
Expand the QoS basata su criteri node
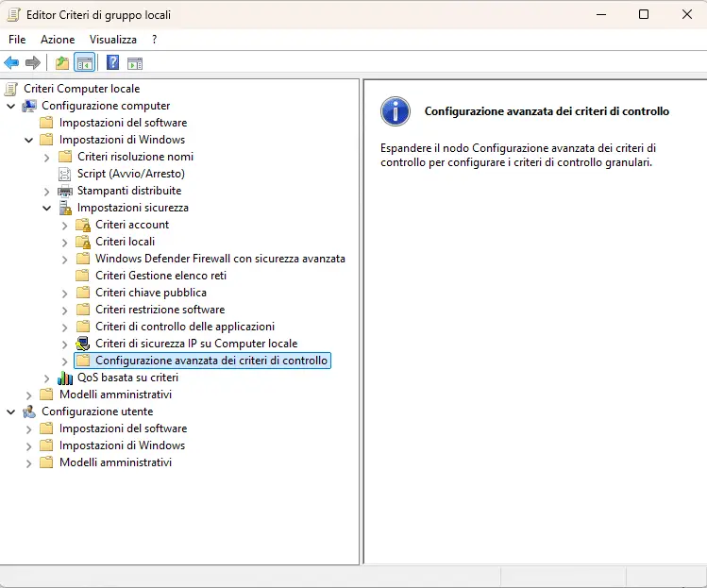tap(47, 378)
